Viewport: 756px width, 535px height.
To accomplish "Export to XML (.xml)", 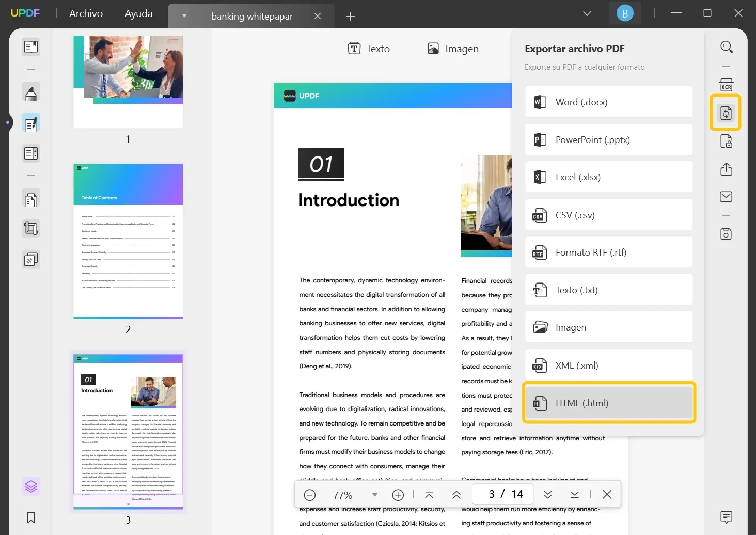I will point(609,365).
